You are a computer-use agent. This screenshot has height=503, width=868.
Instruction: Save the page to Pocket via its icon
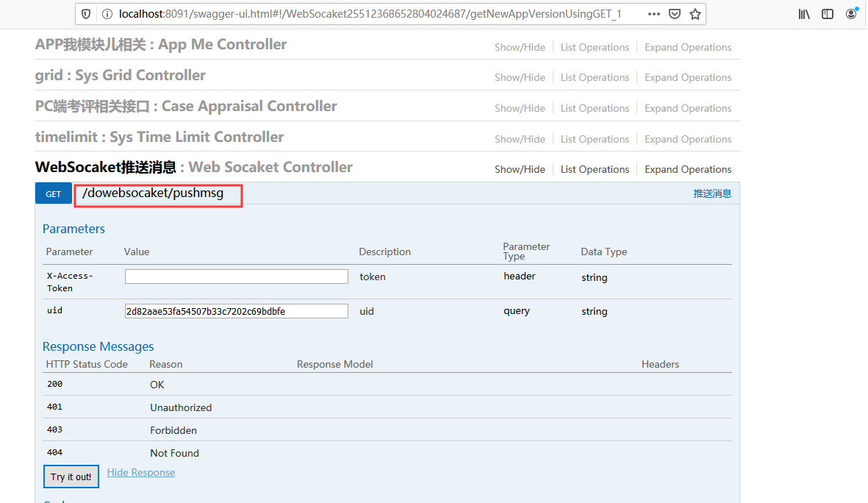point(674,13)
